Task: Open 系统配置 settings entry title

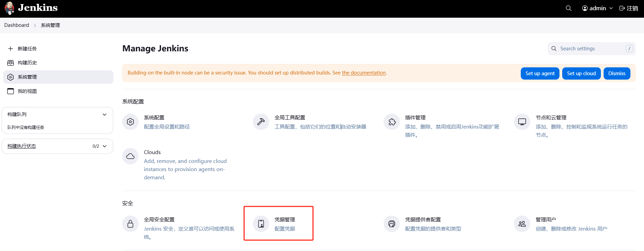Action: [154, 118]
